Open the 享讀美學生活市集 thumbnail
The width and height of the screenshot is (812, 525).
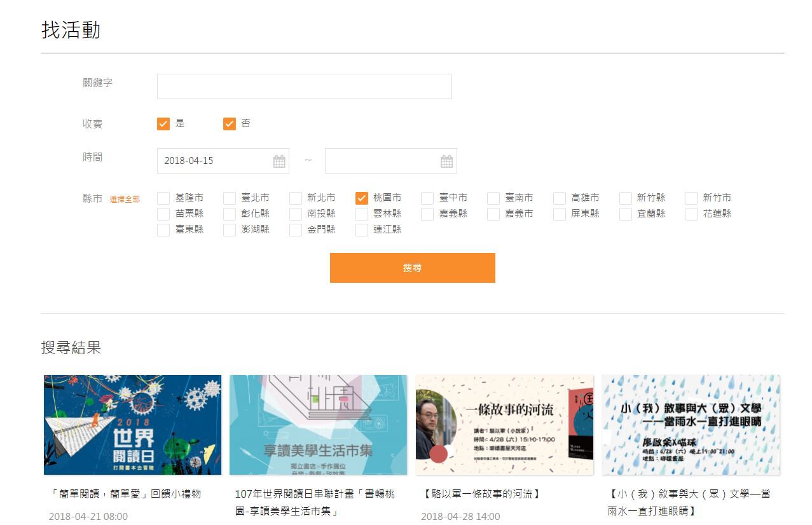[x=318, y=425]
